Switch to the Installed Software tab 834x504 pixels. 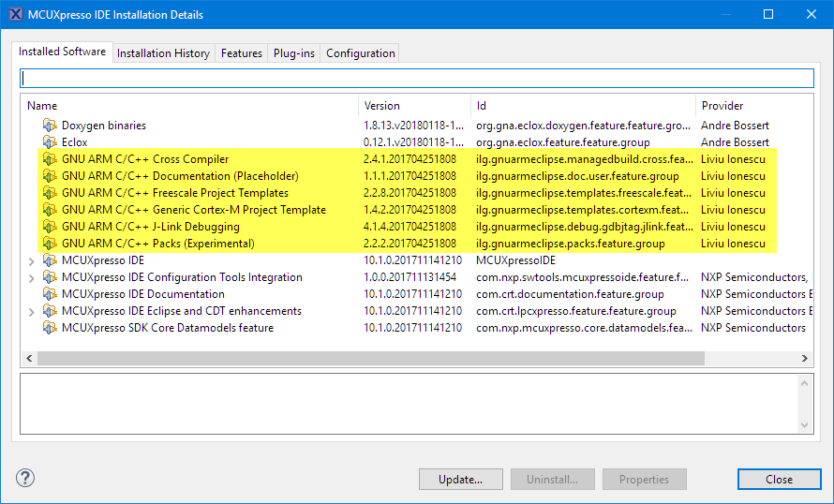62,52
